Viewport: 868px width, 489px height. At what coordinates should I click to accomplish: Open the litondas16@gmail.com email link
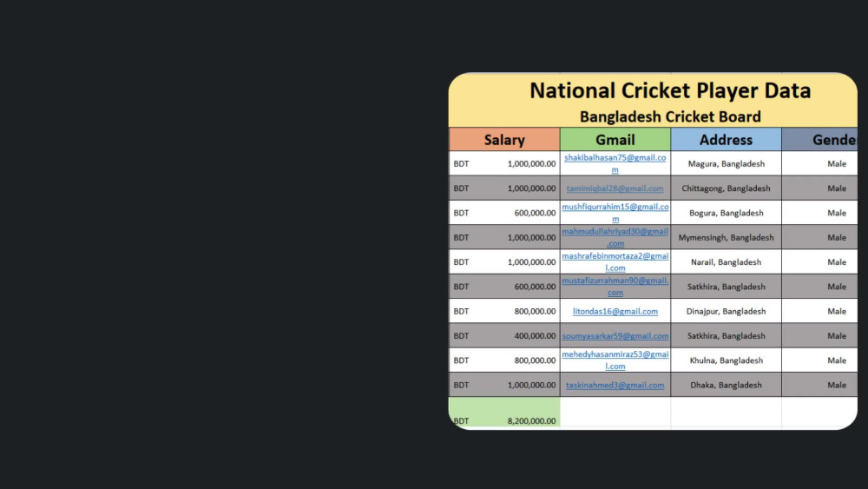pos(615,311)
